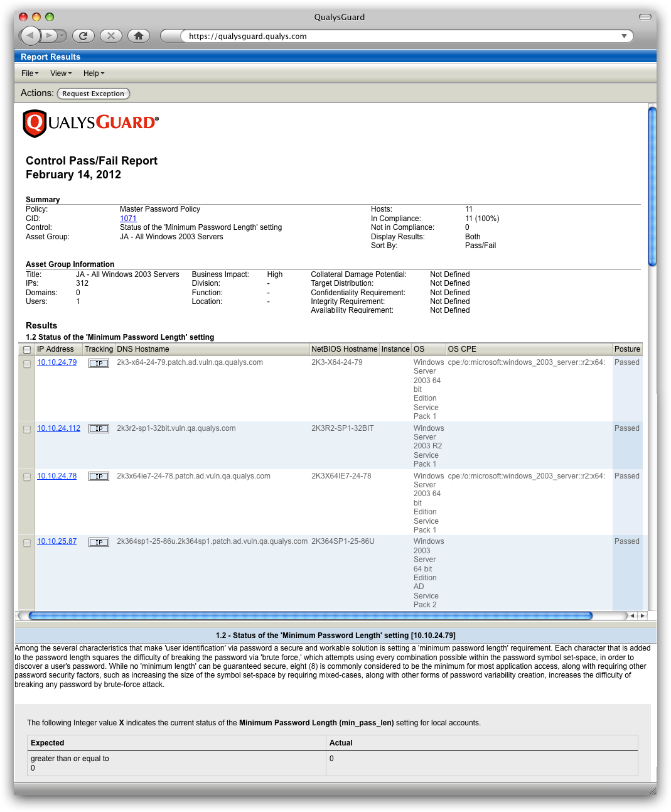
Task: Open the Help menu
Action: point(94,73)
